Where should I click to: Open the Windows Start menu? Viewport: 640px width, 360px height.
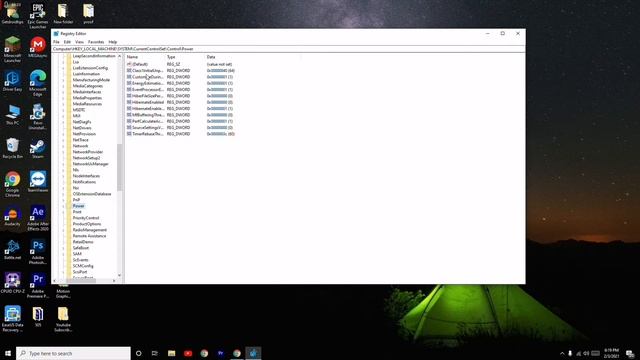coord(8,353)
